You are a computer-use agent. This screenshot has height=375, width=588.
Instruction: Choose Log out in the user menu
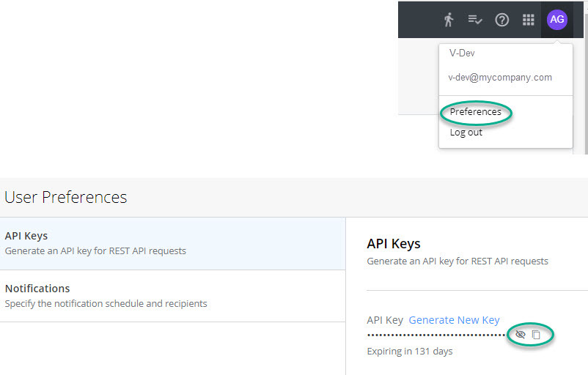pos(466,133)
